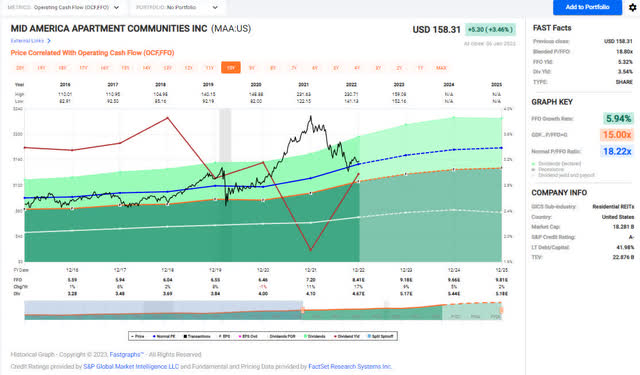Viewport: 640px width, 375px height.
Task: Toggle Transactions series in legend
Action: click(x=197, y=336)
